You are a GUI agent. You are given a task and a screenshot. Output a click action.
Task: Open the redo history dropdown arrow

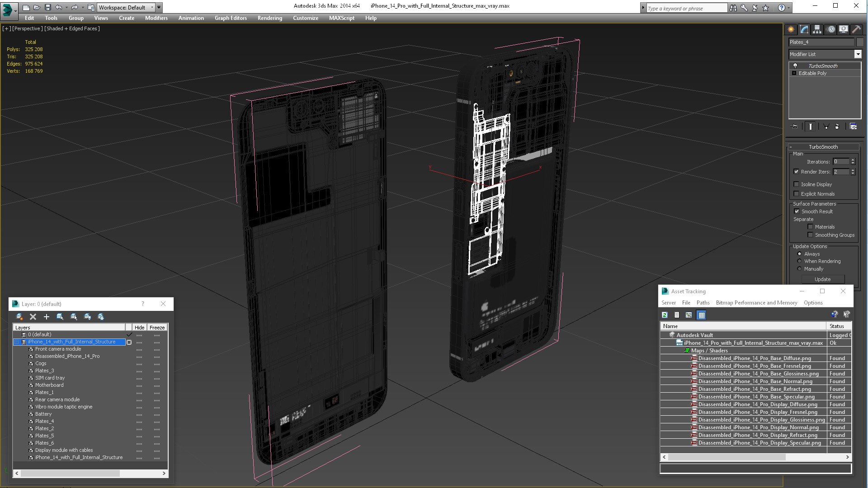(82, 7)
